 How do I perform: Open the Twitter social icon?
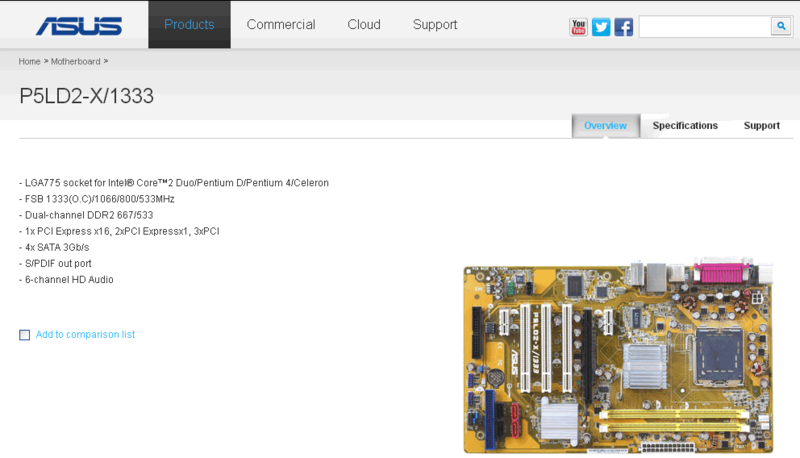point(601,27)
